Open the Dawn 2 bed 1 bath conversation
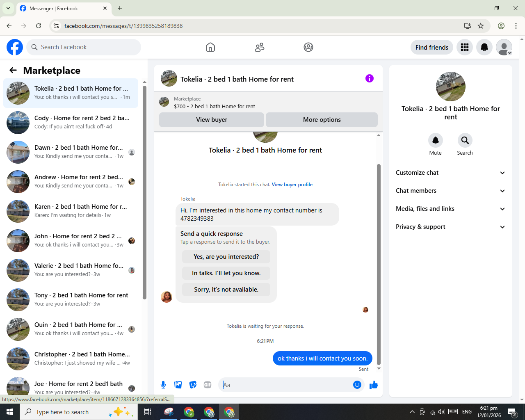The height and width of the screenshot is (420, 525). point(71,152)
